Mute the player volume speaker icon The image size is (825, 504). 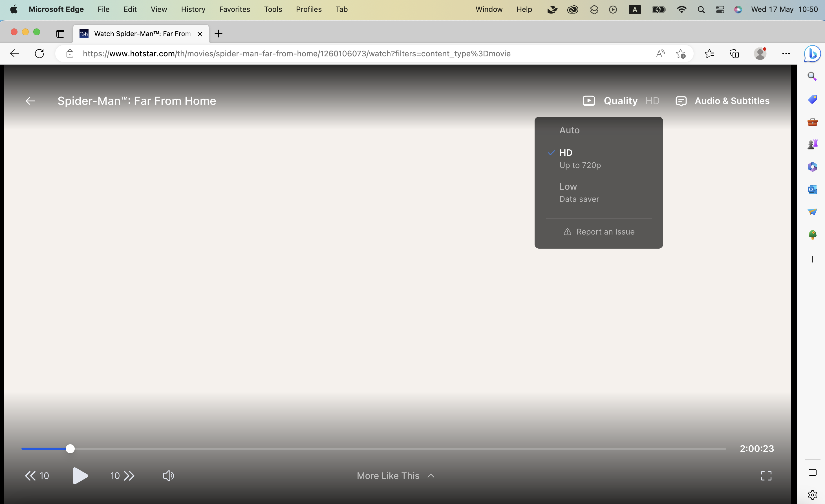[x=168, y=476]
